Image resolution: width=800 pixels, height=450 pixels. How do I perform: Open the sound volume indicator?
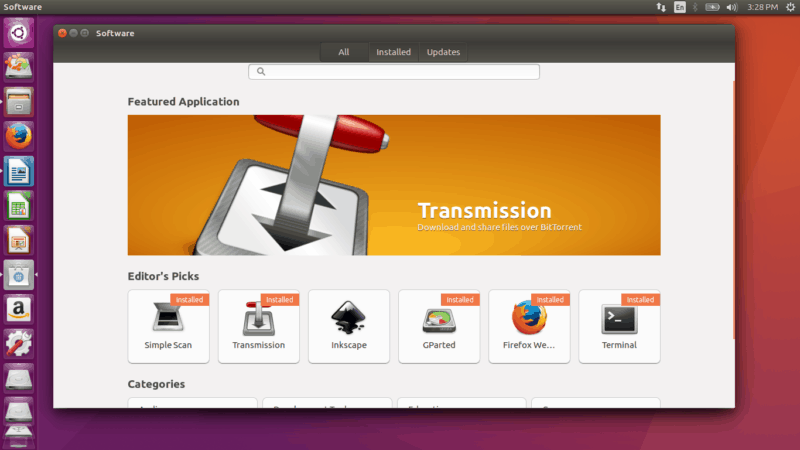732,7
